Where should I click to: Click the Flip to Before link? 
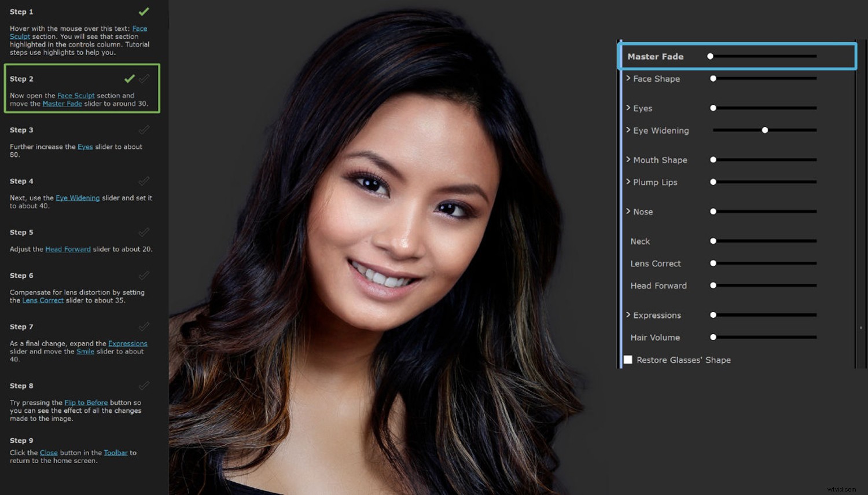[x=86, y=402]
